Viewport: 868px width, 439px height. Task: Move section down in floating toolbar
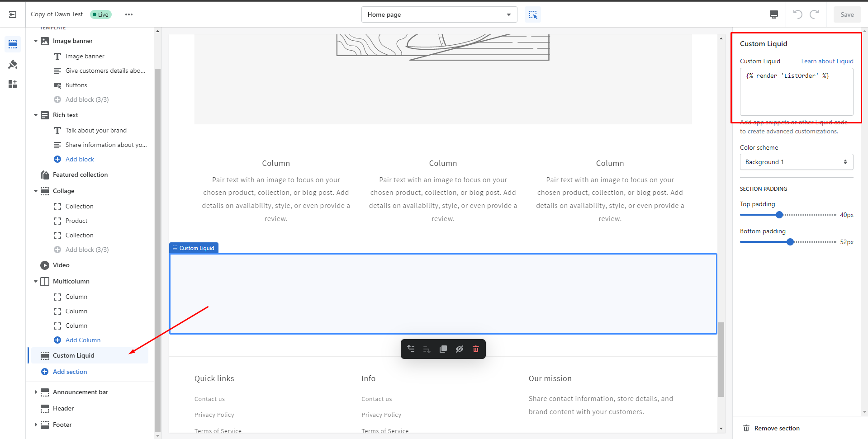(x=427, y=349)
